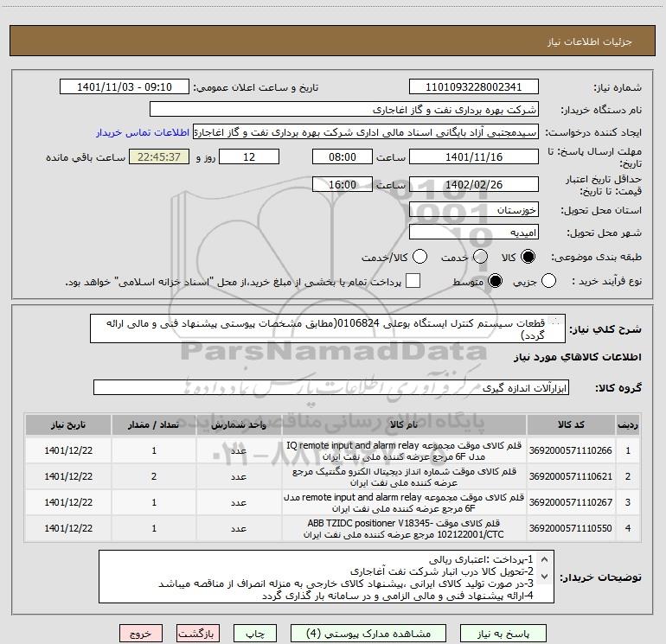Click the goods group field ابزارآلات اندازه گیری
Viewport: 666px width, 644px height.
click(331, 387)
